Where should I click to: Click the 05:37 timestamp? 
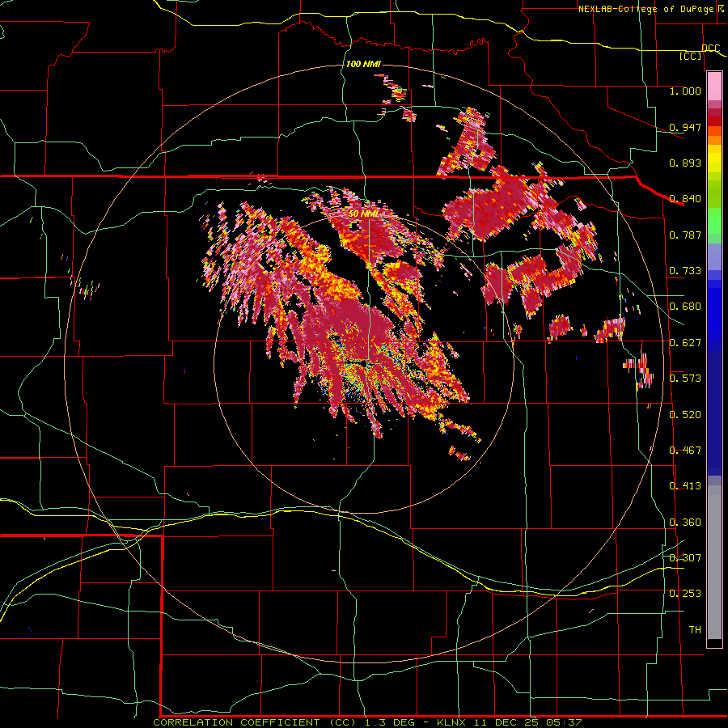click(565, 722)
